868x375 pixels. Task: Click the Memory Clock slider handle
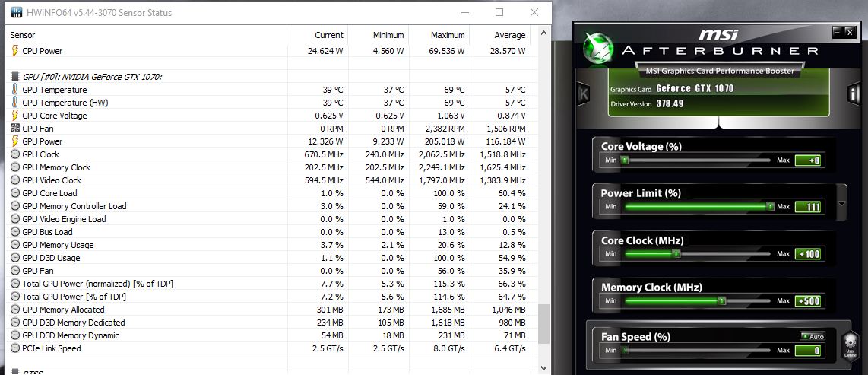point(722,300)
